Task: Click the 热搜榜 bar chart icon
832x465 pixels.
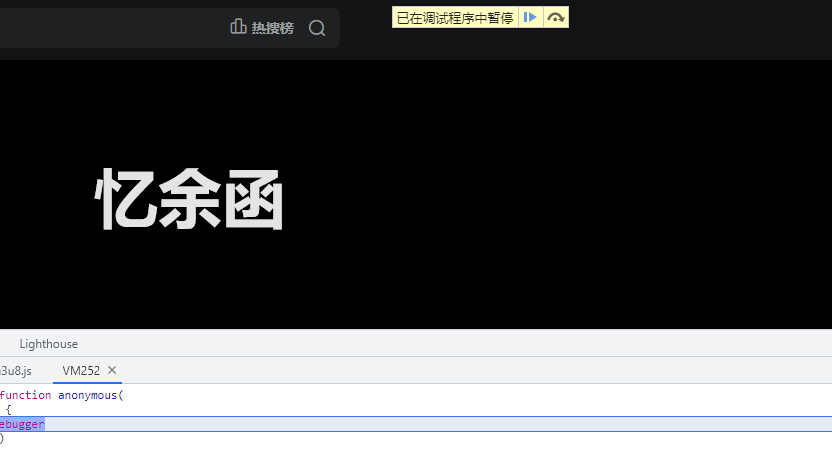Action: point(238,27)
